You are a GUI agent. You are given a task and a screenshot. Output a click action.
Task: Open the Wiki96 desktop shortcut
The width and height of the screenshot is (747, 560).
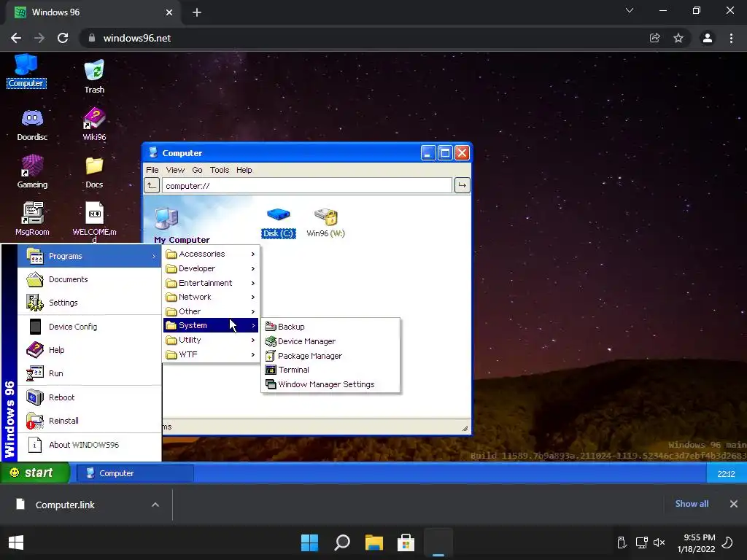coord(94,124)
